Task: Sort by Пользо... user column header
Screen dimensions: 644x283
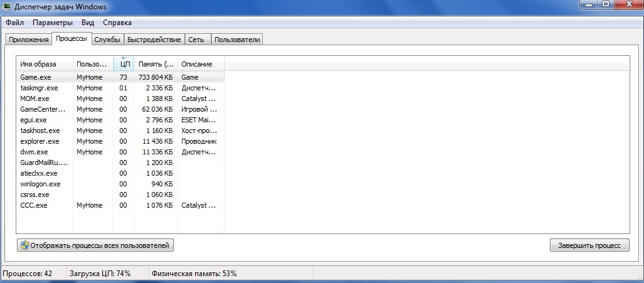Action: (x=93, y=64)
